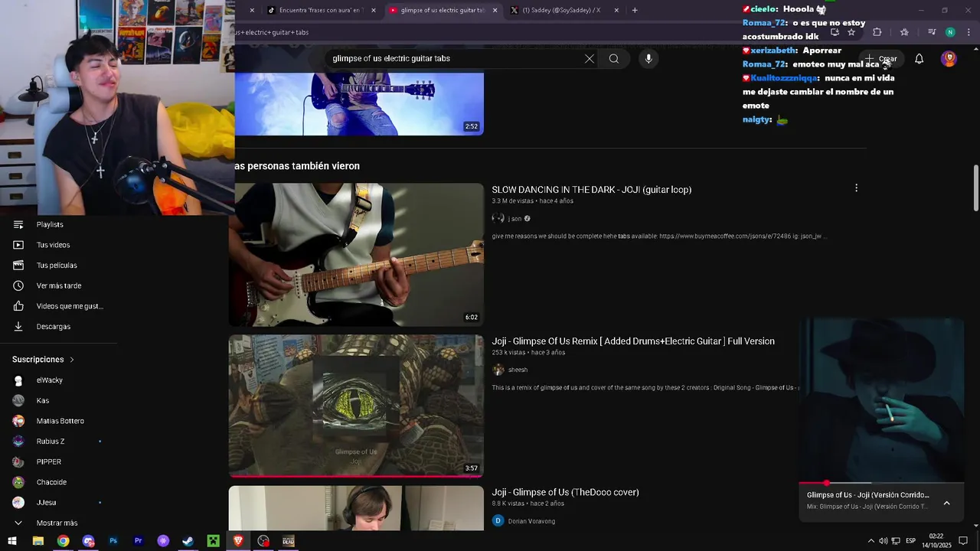This screenshot has height=551, width=980.
Task: Open Brave profile N avatar
Action: (x=950, y=32)
